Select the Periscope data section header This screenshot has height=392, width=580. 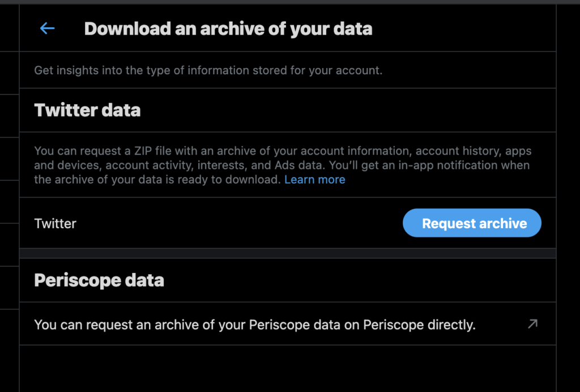[x=99, y=280]
